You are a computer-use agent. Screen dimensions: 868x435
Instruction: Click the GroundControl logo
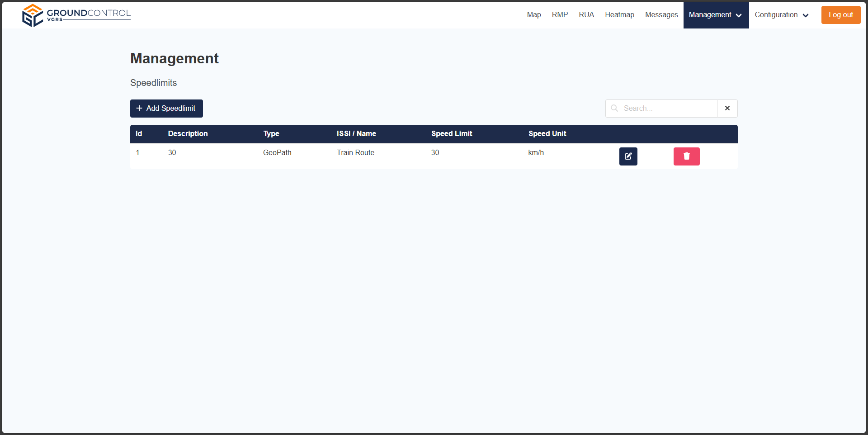tap(76, 15)
